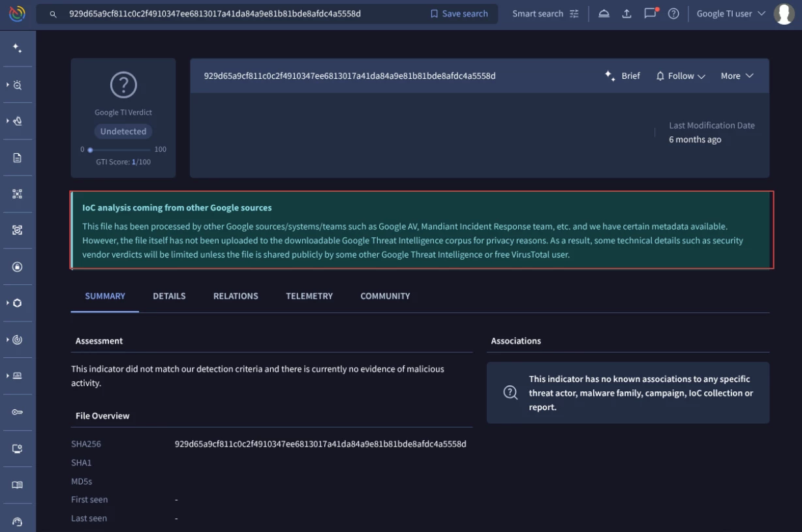This screenshot has height=532, width=802.
Task: Click the Google TI Verdict label
Action: pyautogui.click(x=123, y=112)
